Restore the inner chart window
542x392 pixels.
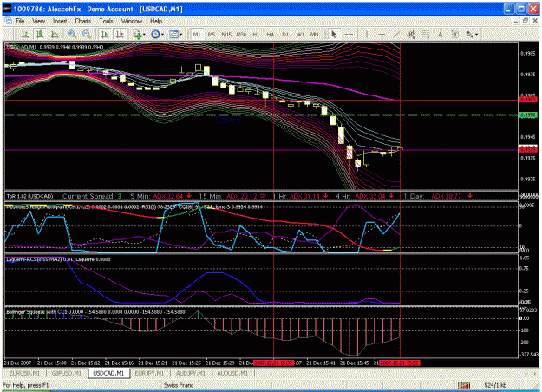(x=526, y=21)
